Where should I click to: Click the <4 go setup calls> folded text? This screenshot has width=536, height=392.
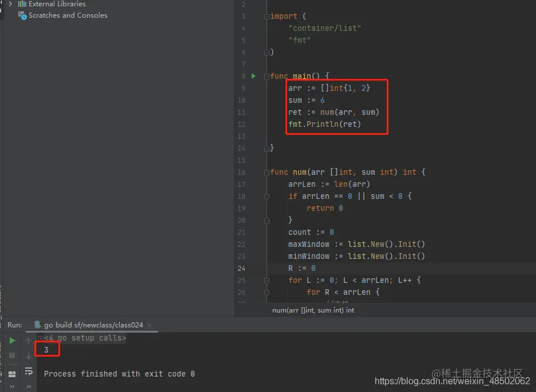coord(85,338)
